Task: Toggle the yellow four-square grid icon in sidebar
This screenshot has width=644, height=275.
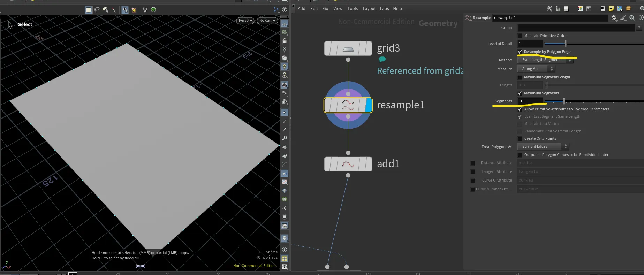Action: (x=285, y=258)
